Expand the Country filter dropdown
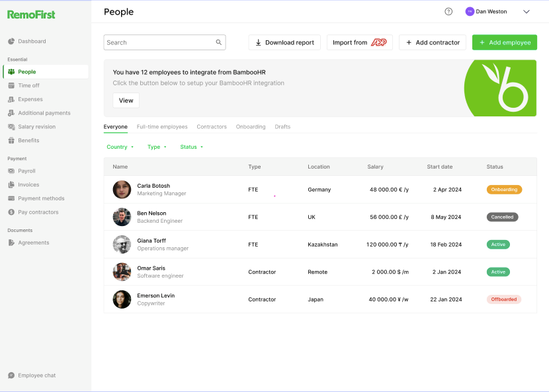The width and height of the screenshot is (549, 392). click(120, 147)
